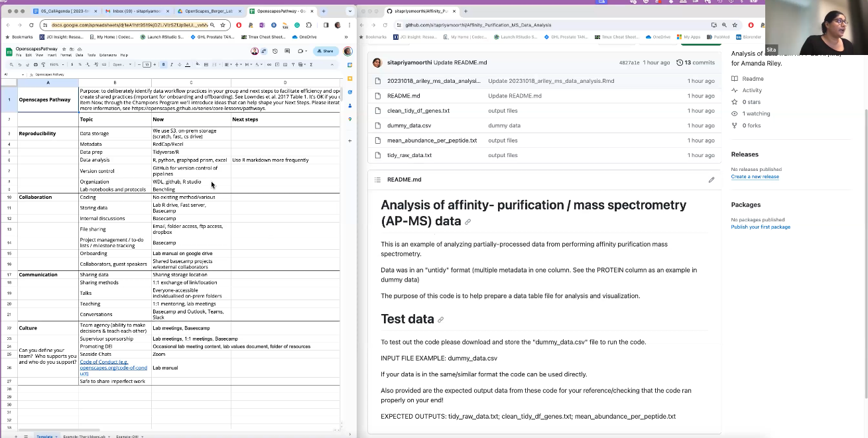Click the insert link icon in Sheets toolbar

click(x=269, y=65)
